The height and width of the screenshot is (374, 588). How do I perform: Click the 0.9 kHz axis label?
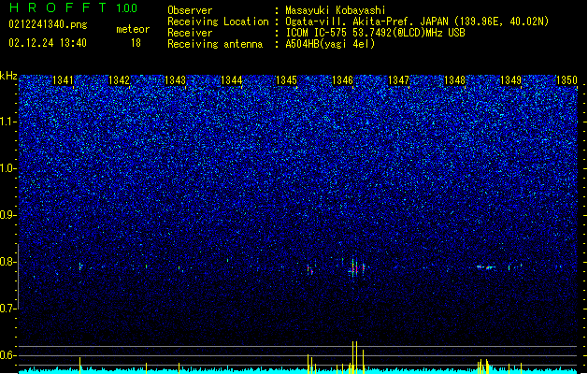8,215
